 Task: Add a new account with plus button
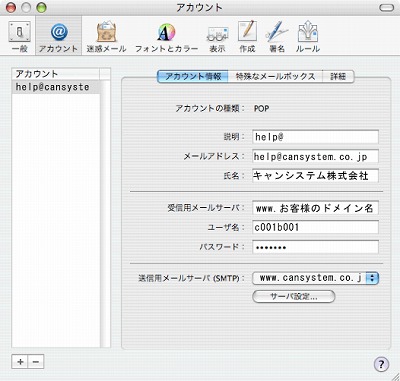pos(20,362)
